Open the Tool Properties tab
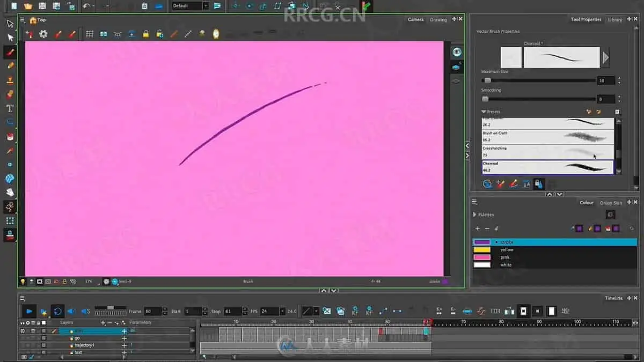Image resolution: width=644 pixels, height=362 pixels. coord(586,19)
